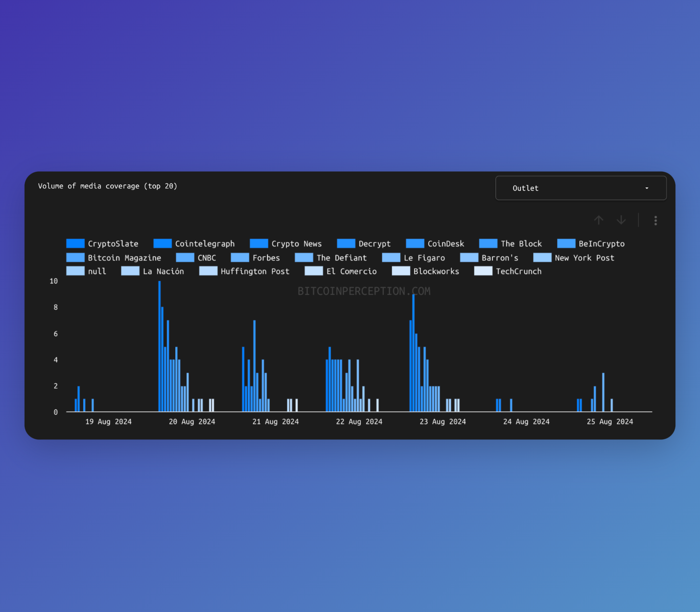Click The Block legend label
Image resolution: width=700 pixels, height=612 pixels.
tap(521, 244)
